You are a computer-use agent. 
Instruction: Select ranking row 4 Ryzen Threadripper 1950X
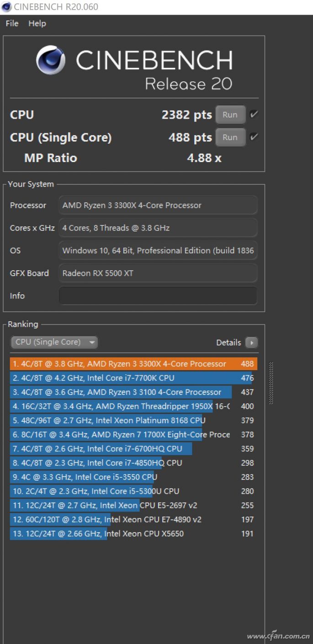pos(133,406)
